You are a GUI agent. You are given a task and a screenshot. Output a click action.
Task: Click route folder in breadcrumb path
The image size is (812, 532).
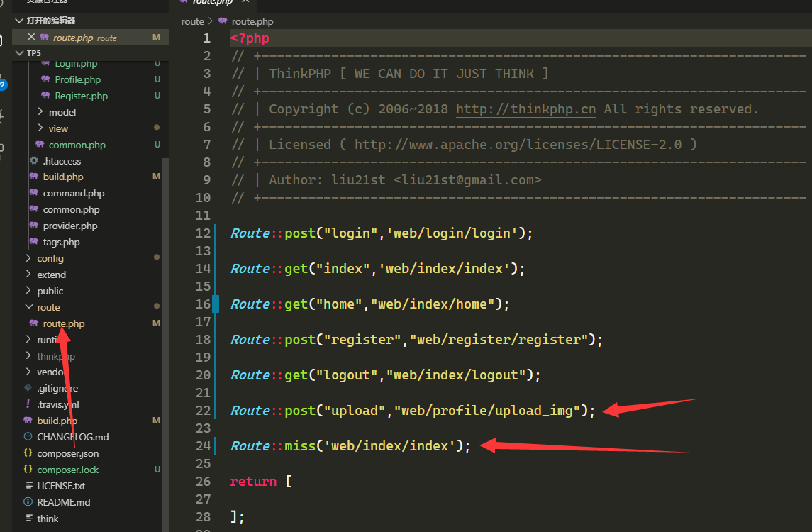click(x=192, y=21)
